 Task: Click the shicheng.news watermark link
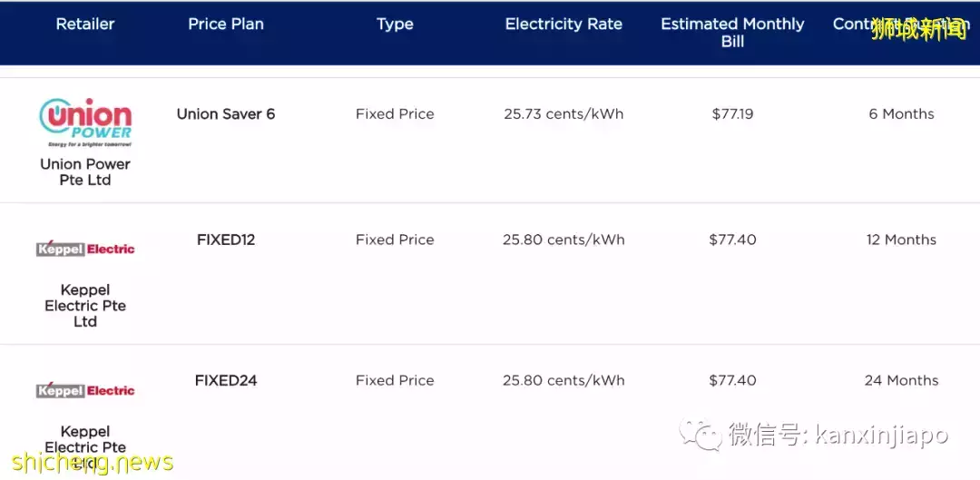click(x=93, y=463)
